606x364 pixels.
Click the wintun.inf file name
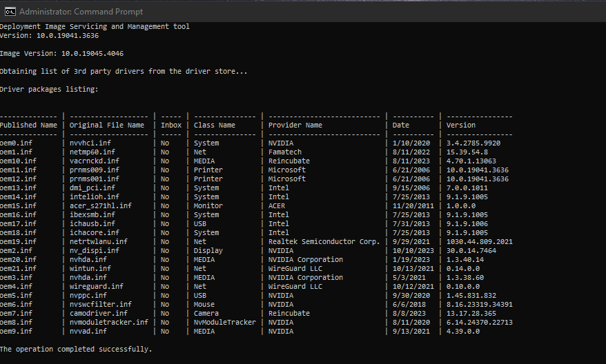coord(90,269)
